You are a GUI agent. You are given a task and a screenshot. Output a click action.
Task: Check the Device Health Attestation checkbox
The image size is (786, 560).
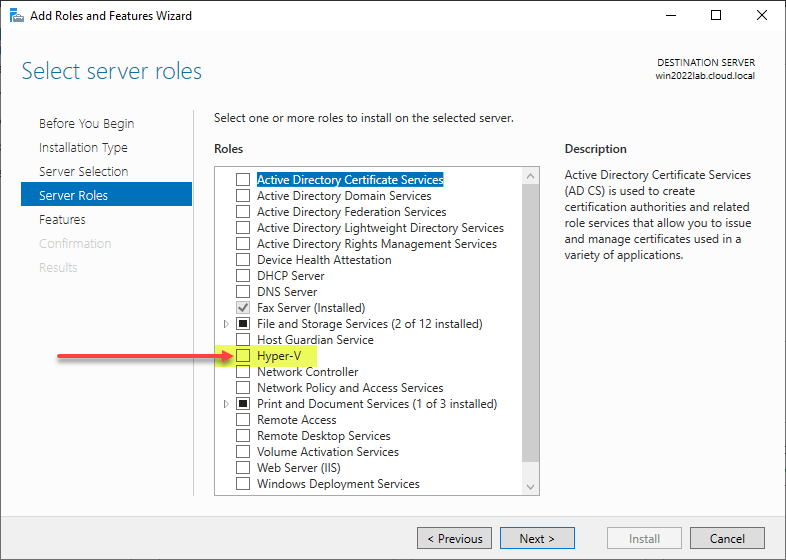pos(243,260)
